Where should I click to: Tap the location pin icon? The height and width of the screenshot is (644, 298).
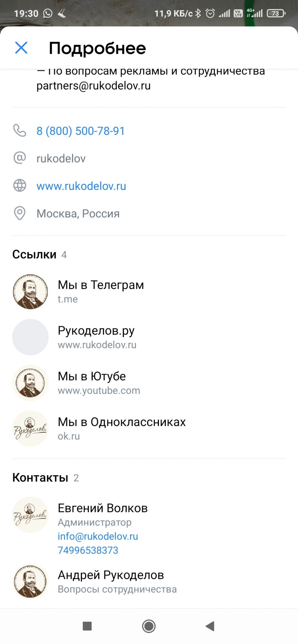tap(20, 213)
